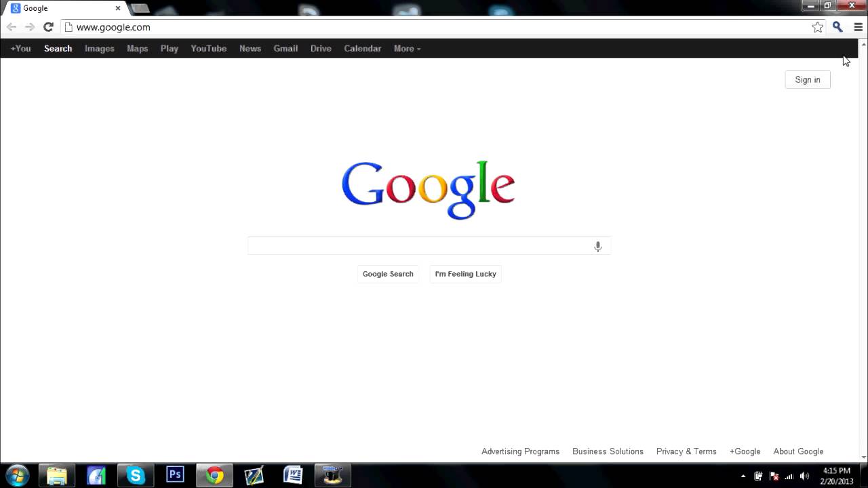Focus the Google search box
868x488 pixels.
tap(429, 246)
